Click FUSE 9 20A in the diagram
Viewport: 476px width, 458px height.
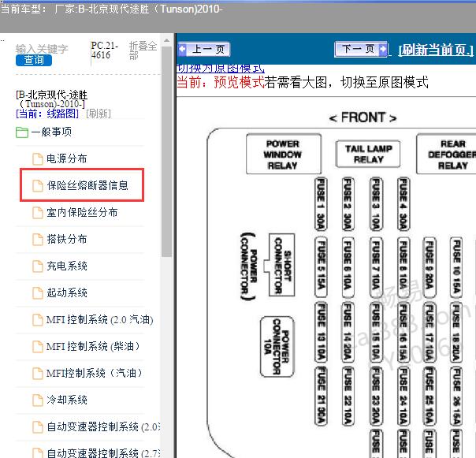pos(430,267)
